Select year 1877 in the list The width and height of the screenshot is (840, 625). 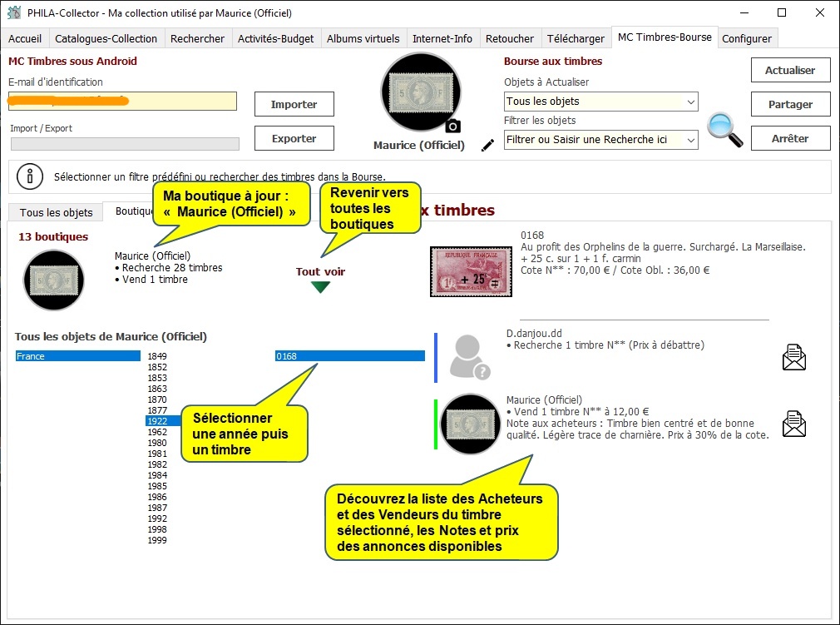pos(157,410)
